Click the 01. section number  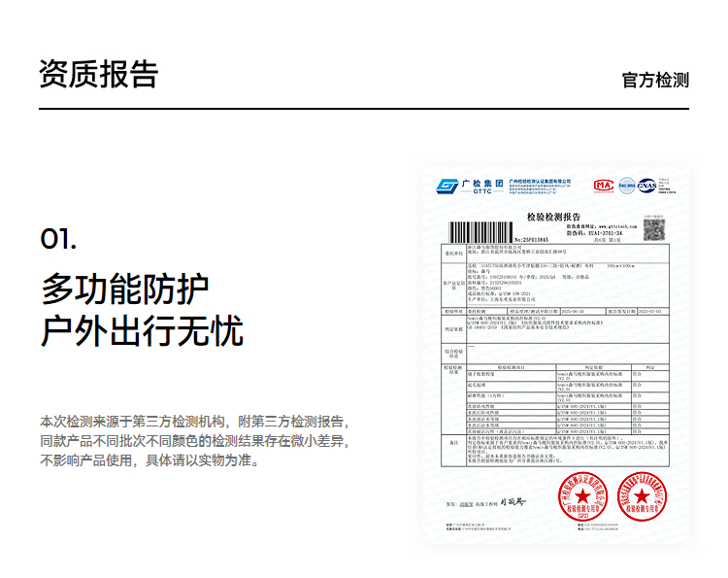click(x=58, y=239)
